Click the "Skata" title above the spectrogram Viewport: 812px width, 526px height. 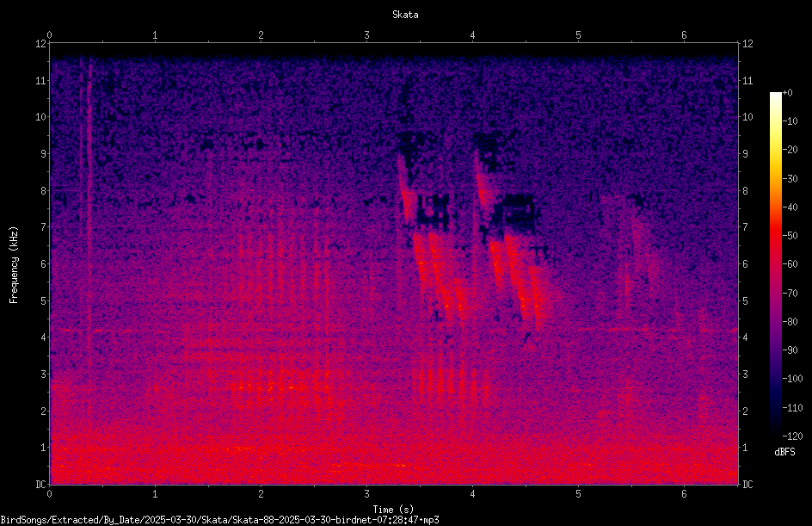(405, 15)
